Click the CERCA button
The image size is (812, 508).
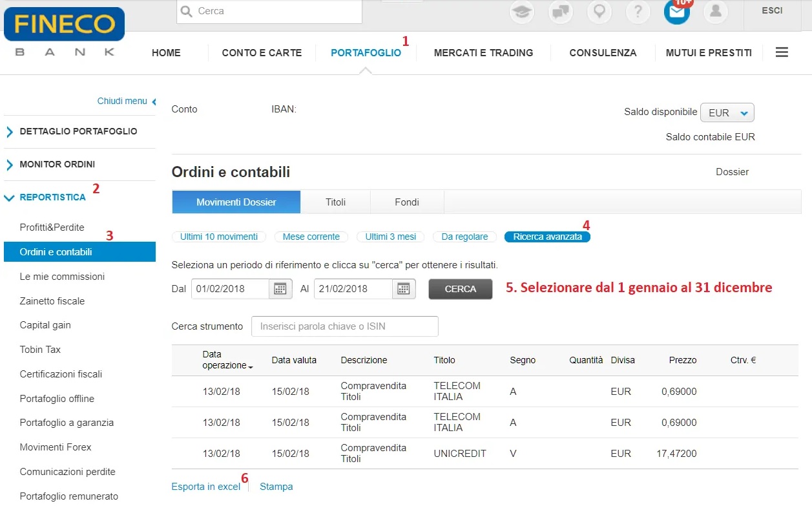tap(460, 289)
